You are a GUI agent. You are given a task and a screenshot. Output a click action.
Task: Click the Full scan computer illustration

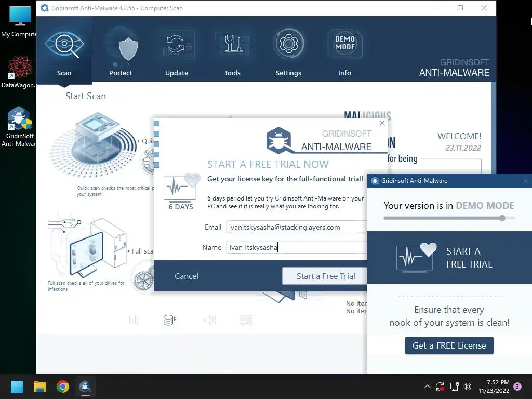pyautogui.click(x=87, y=247)
